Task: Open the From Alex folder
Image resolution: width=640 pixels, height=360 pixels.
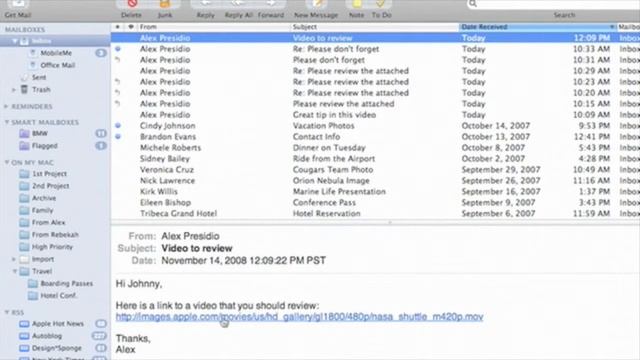Action: [x=48, y=223]
